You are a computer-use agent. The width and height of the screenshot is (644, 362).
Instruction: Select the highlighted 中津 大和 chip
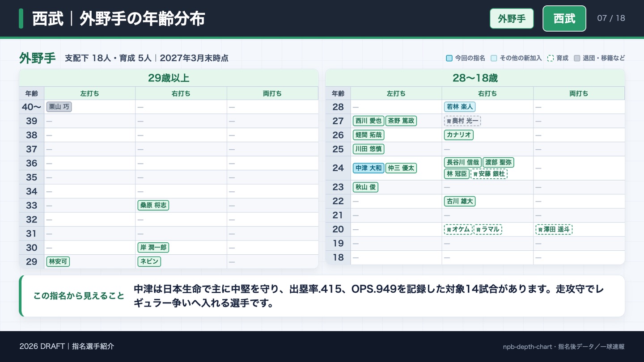(x=369, y=168)
